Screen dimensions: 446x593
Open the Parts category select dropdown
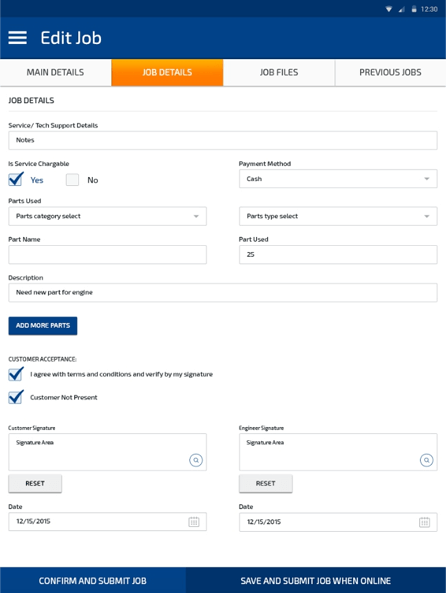coord(107,216)
